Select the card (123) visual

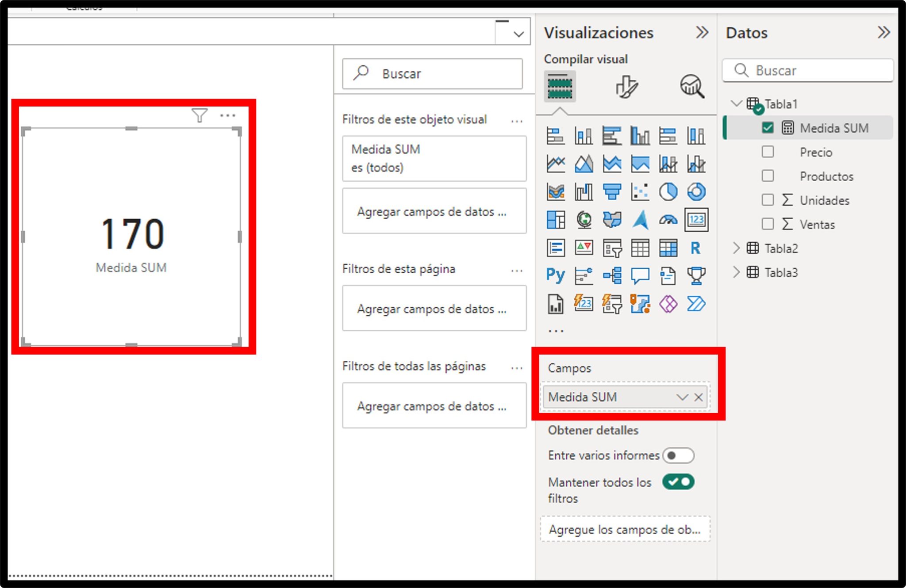[696, 220]
